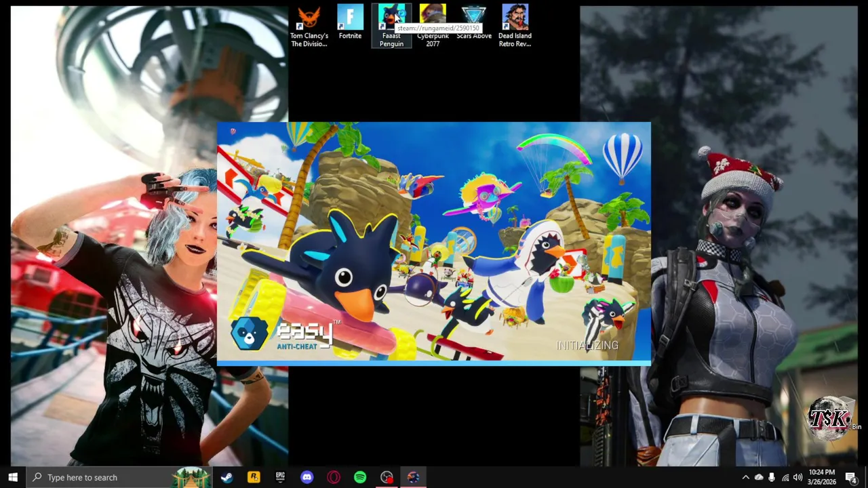This screenshot has width=868, height=488.
Task: Open the Fortnite desktop shortcut
Action: click(350, 22)
